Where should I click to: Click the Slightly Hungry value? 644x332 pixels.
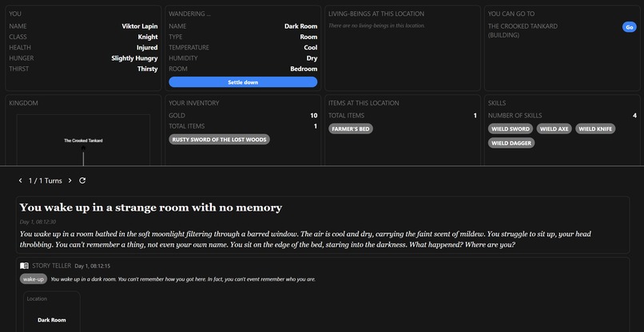click(134, 58)
